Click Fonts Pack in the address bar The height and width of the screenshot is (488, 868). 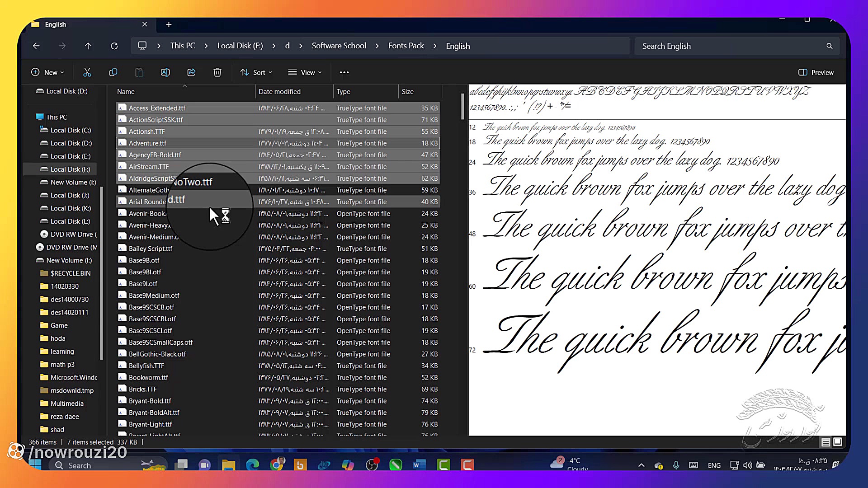[406, 46]
